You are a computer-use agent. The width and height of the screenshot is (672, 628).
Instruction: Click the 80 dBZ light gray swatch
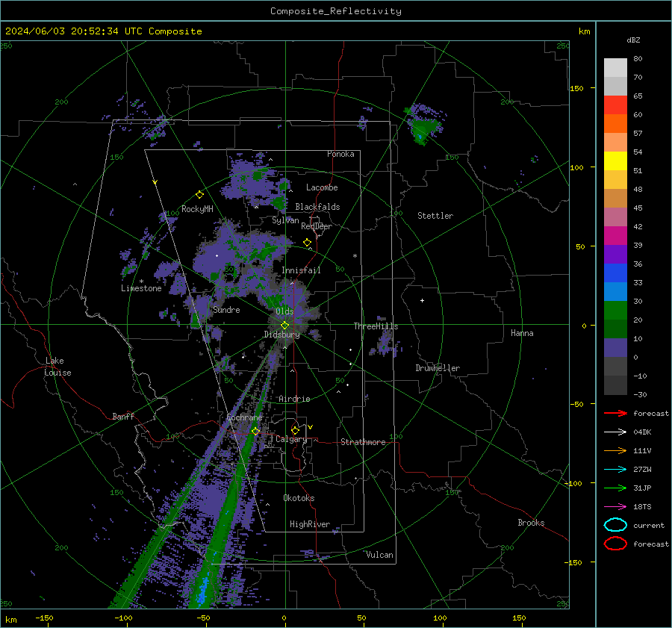coord(615,68)
